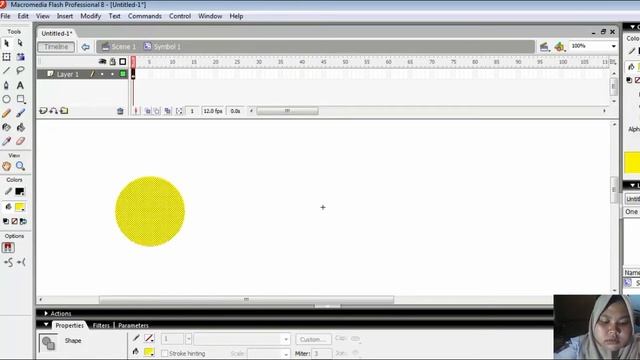Select the Oval tool
Screen dimensions: 640x360
pyautogui.click(x=7, y=99)
